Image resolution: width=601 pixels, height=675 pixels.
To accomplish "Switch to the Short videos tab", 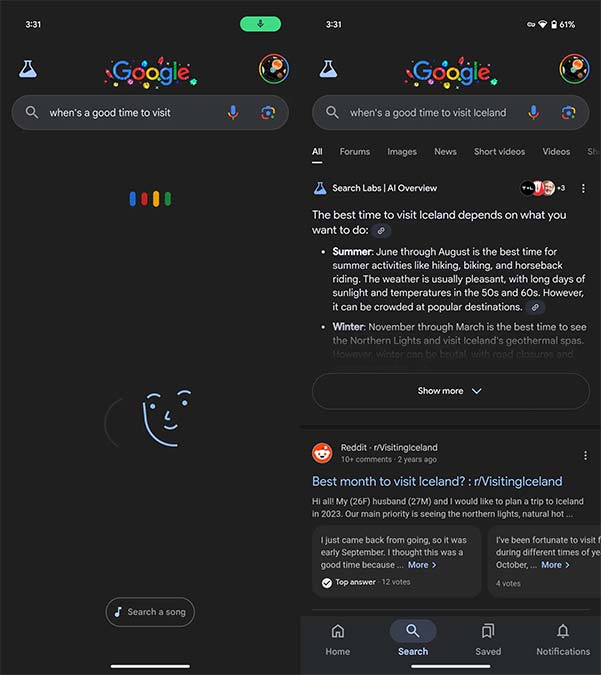I will 499,152.
